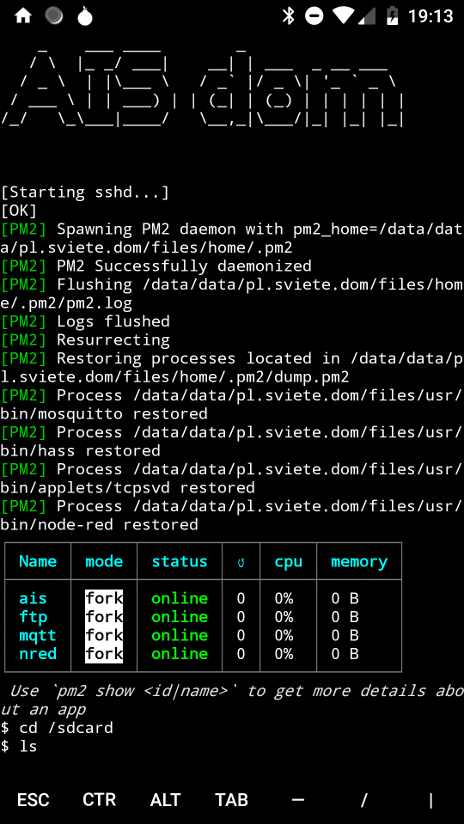Tap the restart count icon in table header
The width and height of the screenshot is (464, 824).
pyautogui.click(x=241, y=562)
